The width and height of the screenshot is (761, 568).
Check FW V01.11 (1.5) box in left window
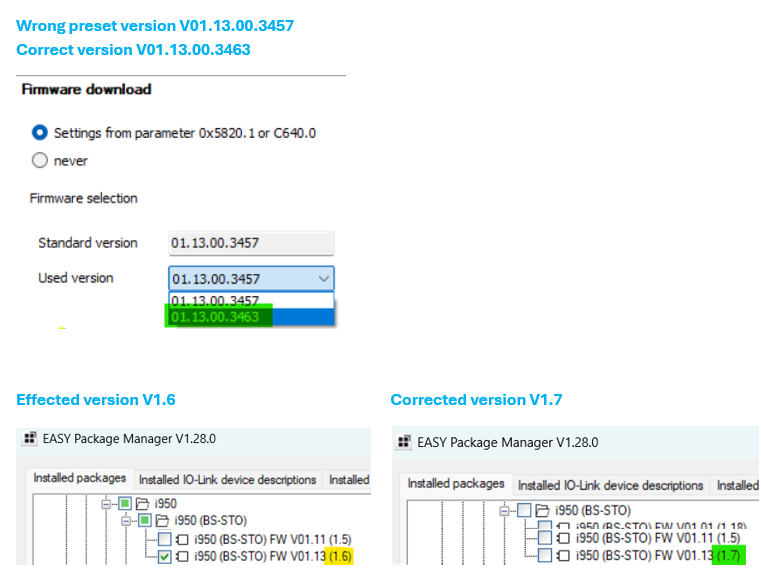(x=165, y=539)
